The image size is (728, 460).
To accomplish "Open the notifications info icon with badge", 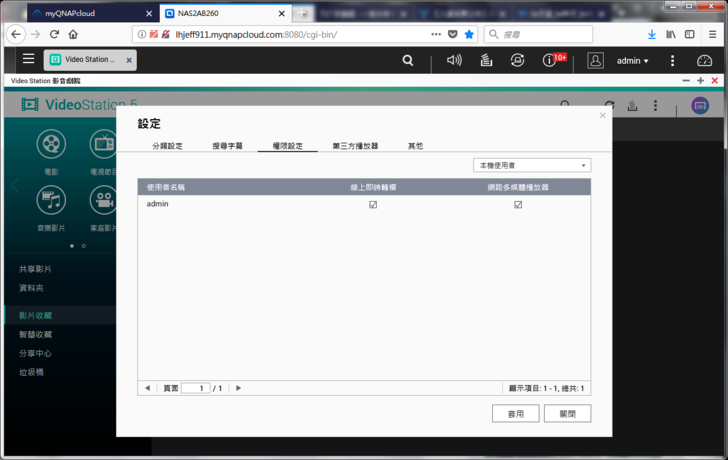I will 549,61.
